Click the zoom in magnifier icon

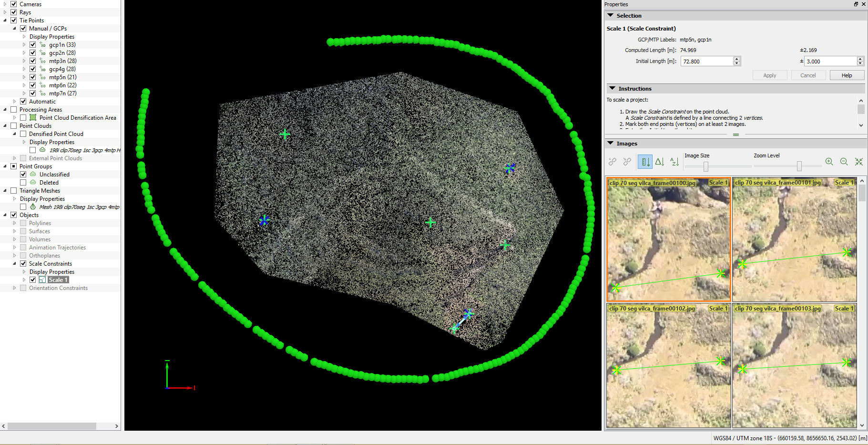[829, 162]
